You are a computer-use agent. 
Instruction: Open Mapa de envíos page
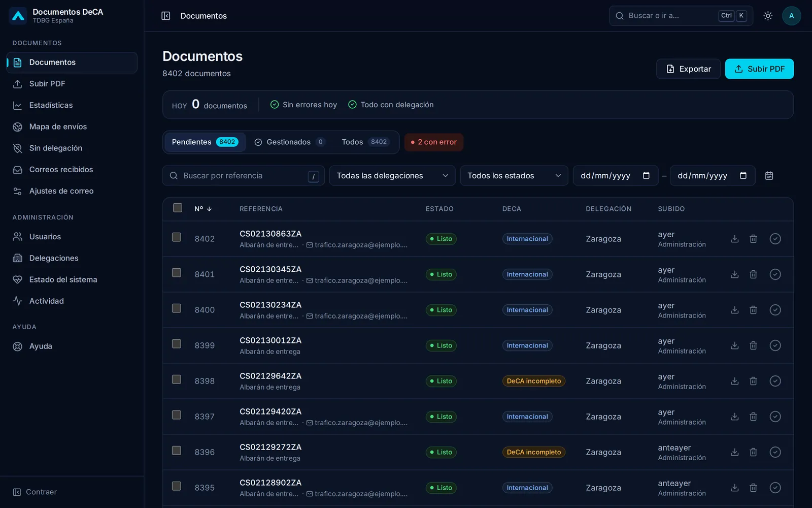point(72,126)
